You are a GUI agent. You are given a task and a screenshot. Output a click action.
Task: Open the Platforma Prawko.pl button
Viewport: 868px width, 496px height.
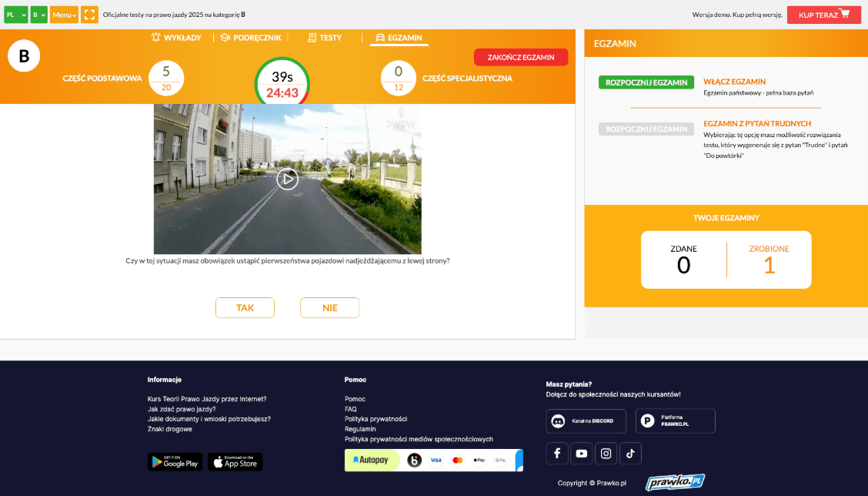(x=675, y=421)
